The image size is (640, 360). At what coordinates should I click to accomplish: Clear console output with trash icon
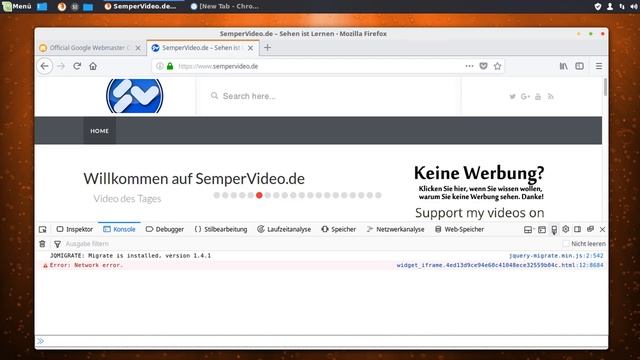pyautogui.click(x=42, y=244)
